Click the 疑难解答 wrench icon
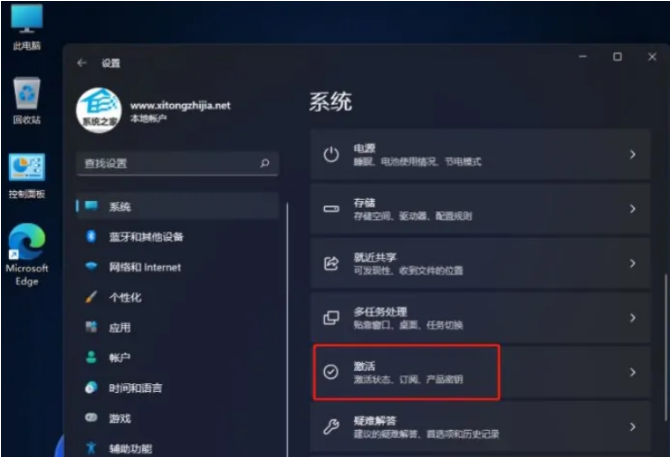This screenshot has height=457, width=670. (x=331, y=426)
